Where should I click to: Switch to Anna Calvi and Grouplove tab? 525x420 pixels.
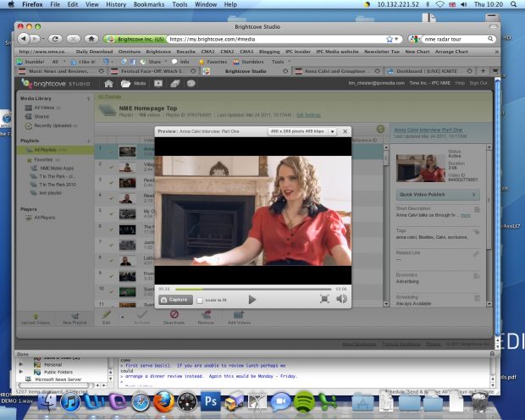338,71
